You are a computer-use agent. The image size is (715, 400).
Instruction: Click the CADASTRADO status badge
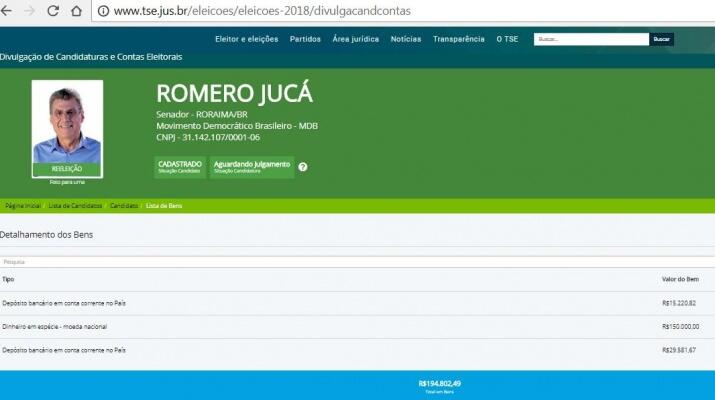(180, 167)
